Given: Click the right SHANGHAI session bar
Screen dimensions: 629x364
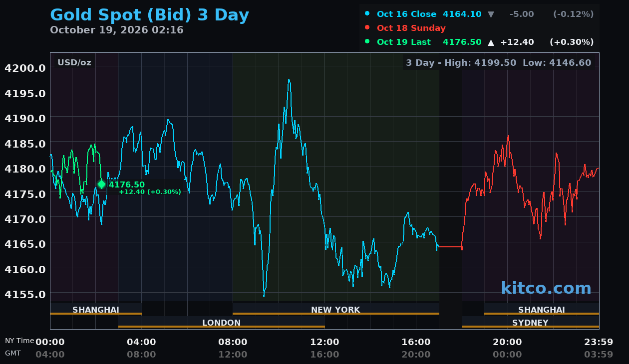Looking at the screenshot, I should click(542, 309).
